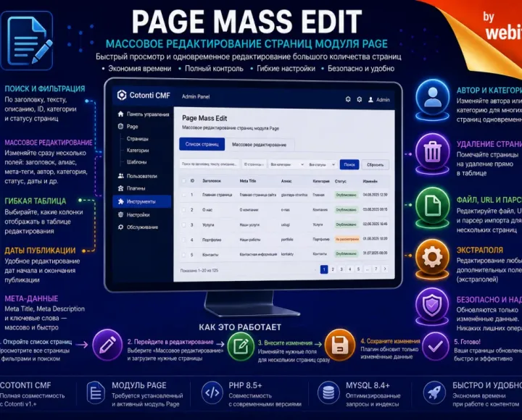The height and width of the screenshot is (420, 522).
Task: Click the gear icon beside Обслуживание
Action: pos(120,227)
